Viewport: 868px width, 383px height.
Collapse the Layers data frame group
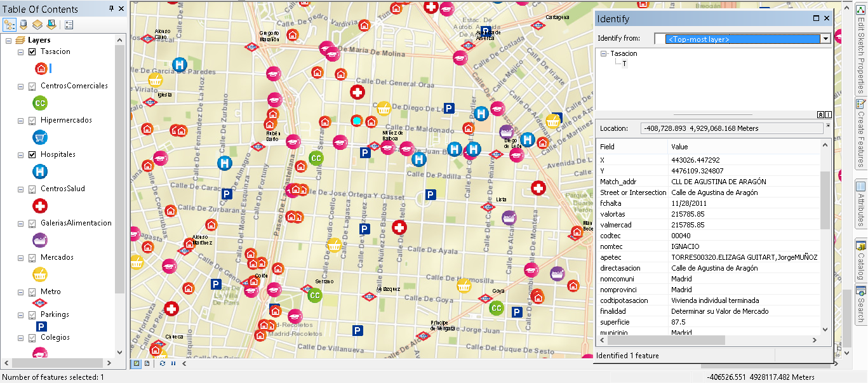(x=9, y=40)
